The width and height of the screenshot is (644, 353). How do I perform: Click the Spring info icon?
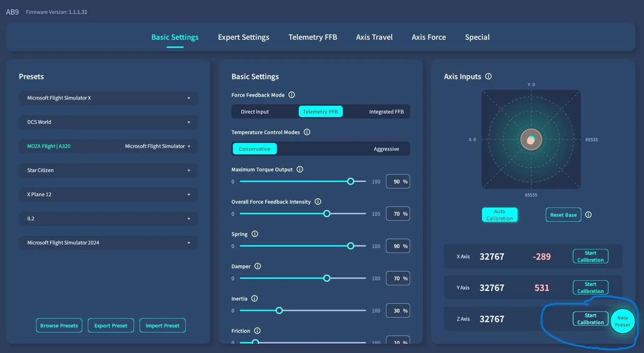pyautogui.click(x=255, y=234)
